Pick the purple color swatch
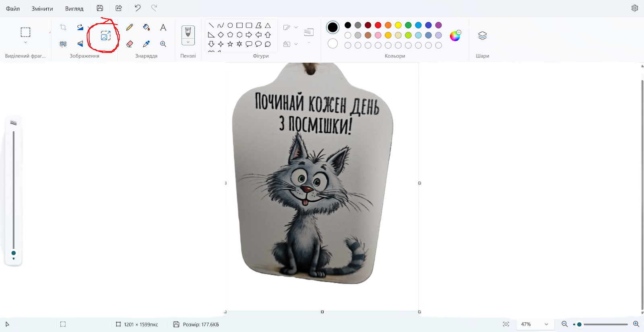Image resolution: width=644 pixels, height=332 pixels. tap(438, 25)
